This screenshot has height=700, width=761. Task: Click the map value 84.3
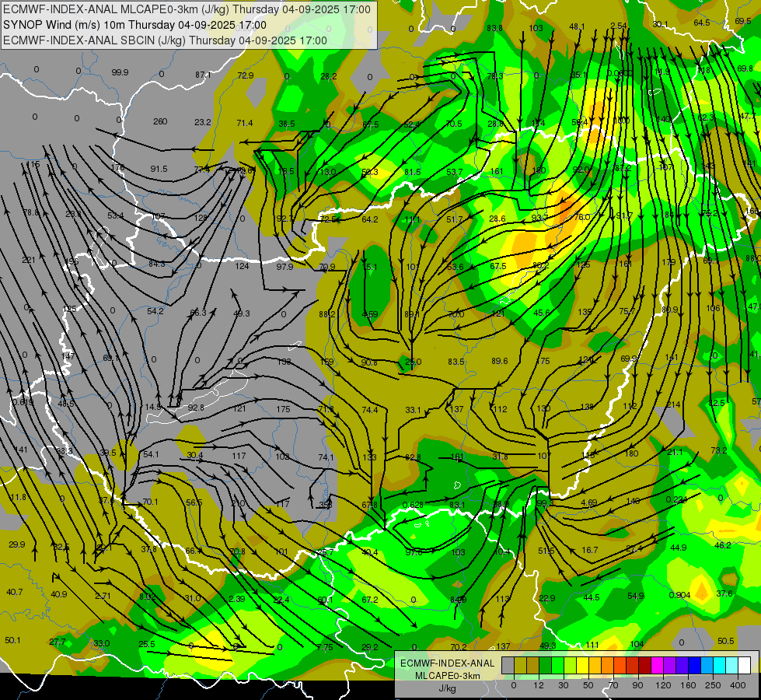pos(157,264)
